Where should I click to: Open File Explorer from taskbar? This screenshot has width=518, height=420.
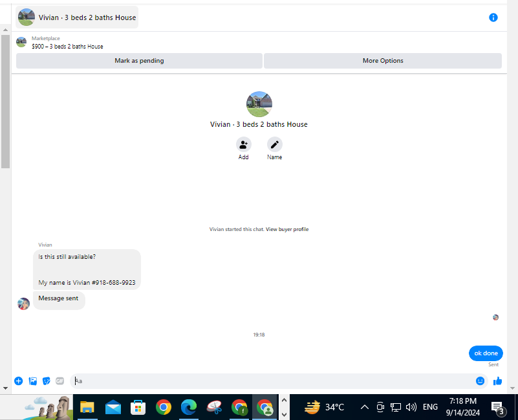(x=87, y=407)
